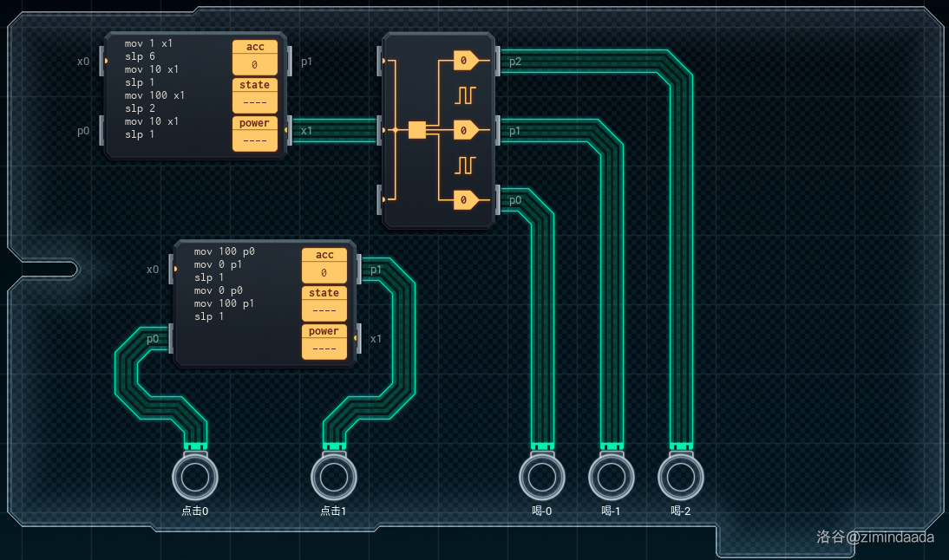
Task: Click the top gate output showing 0
Action: (465, 61)
